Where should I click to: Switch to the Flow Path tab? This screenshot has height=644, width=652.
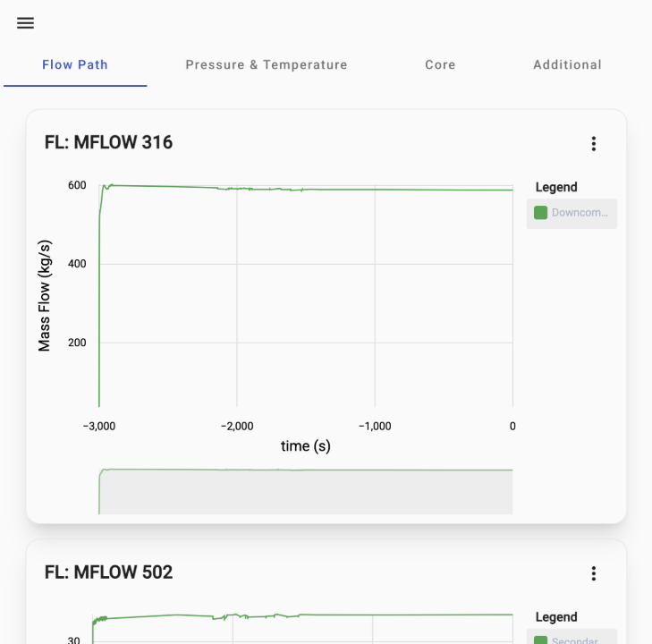[75, 65]
